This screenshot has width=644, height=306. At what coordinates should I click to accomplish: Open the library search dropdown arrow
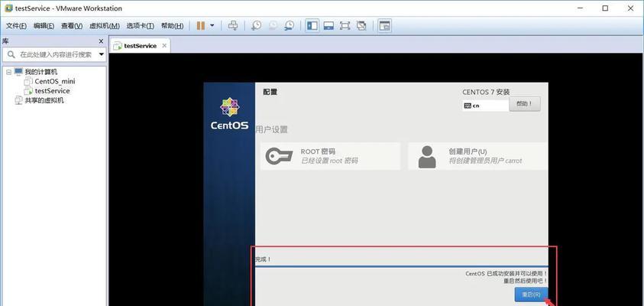coord(102,54)
